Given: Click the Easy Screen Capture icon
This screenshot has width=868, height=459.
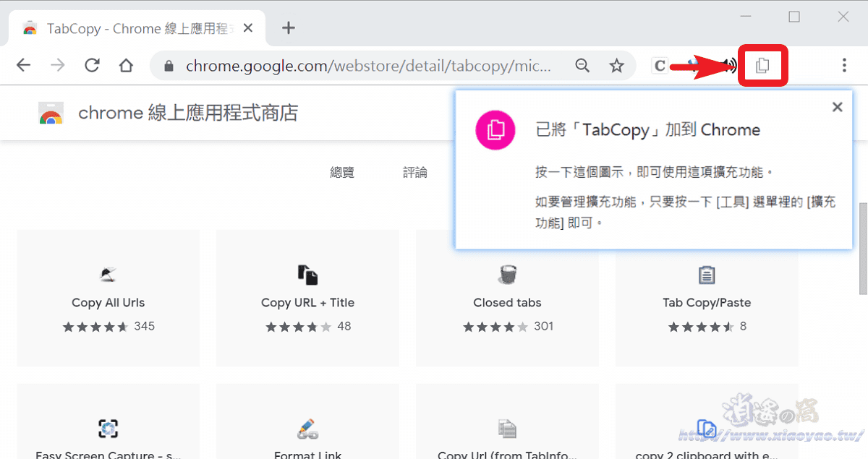Looking at the screenshot, I should pos(109,429).
